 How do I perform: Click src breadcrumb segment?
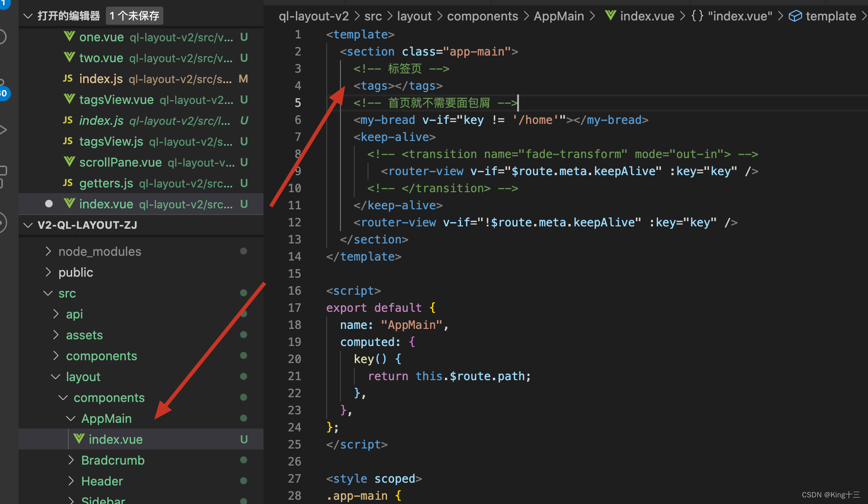click(x=373, y=16)
